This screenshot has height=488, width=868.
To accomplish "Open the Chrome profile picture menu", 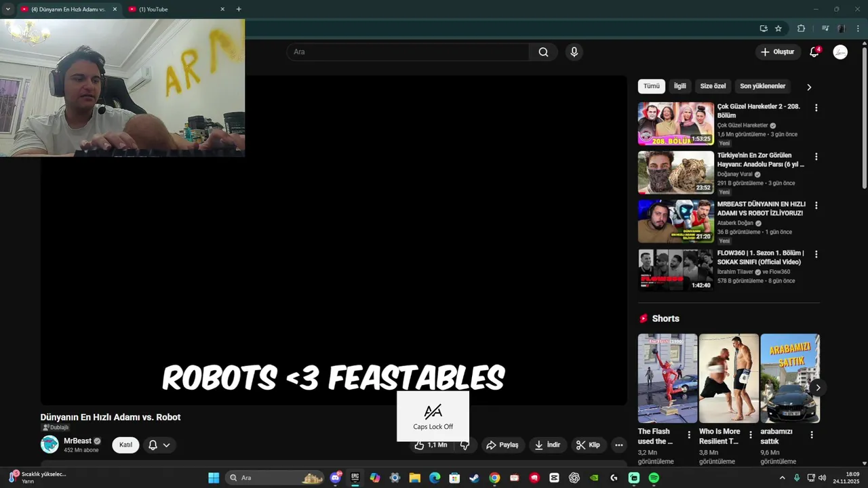I will click(x=842, y=28).
